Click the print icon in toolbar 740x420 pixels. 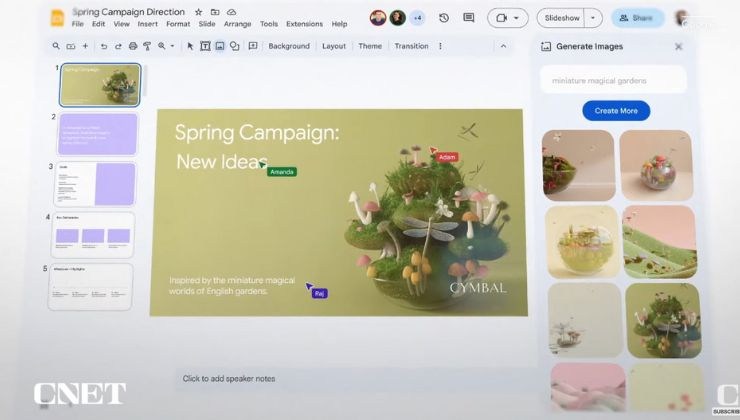132,46
